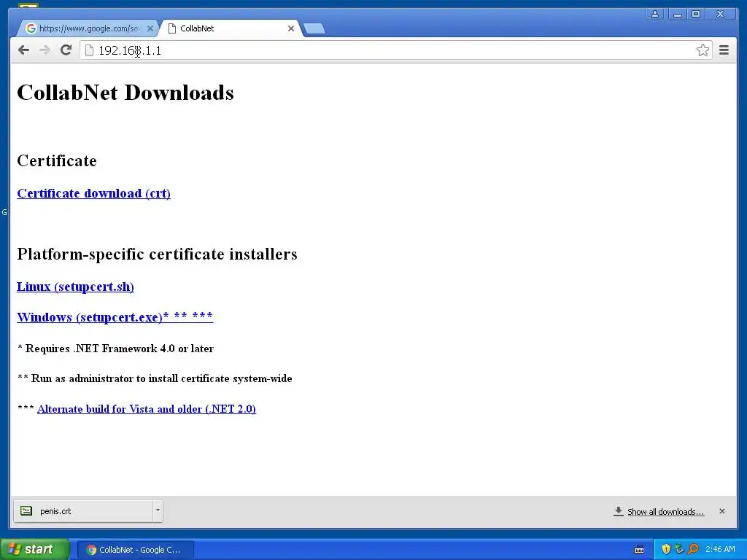Image resolution: width=747 pixels, height=560 pixels.
Task: Click Show all downloads link
Action: coord(665,511)
